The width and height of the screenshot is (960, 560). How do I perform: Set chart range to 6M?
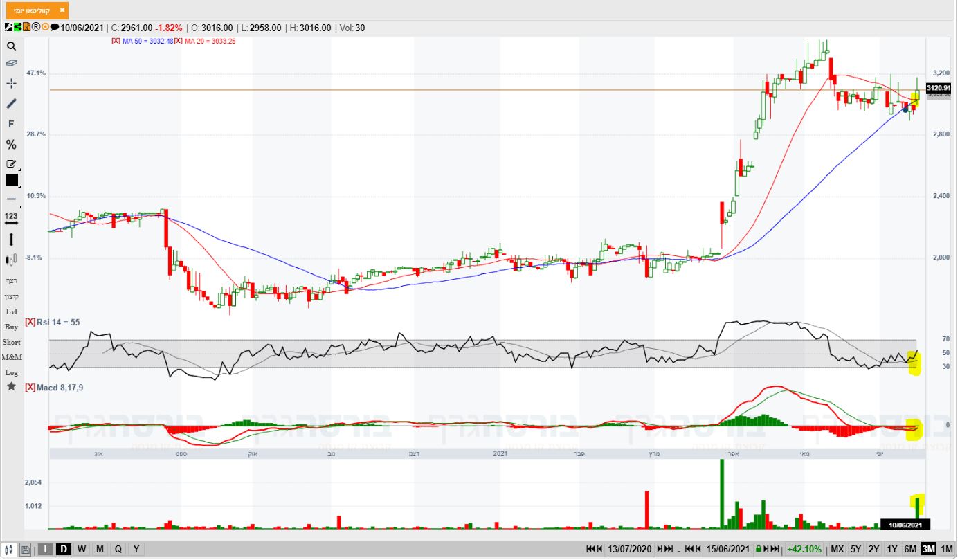pyautogui.click(x=910, y=549)
